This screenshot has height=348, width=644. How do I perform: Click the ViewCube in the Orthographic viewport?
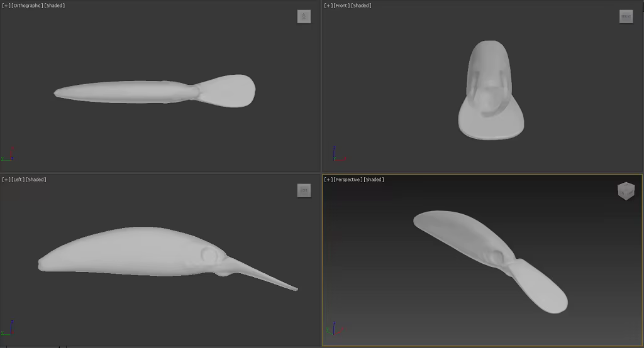coord(304,16)
